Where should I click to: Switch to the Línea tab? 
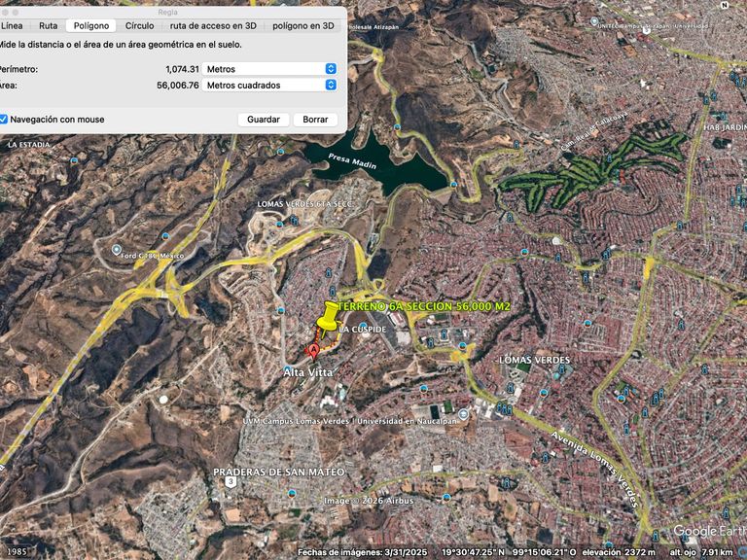click(11, 26)
